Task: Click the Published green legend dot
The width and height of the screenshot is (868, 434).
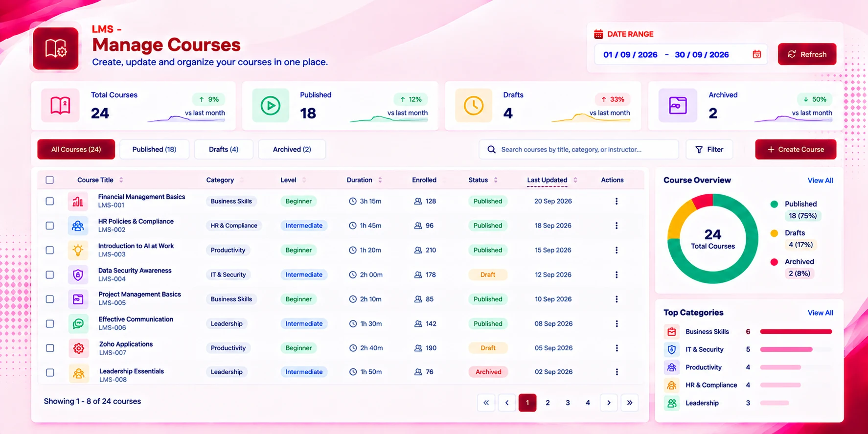Action: [x=774, y=204]
